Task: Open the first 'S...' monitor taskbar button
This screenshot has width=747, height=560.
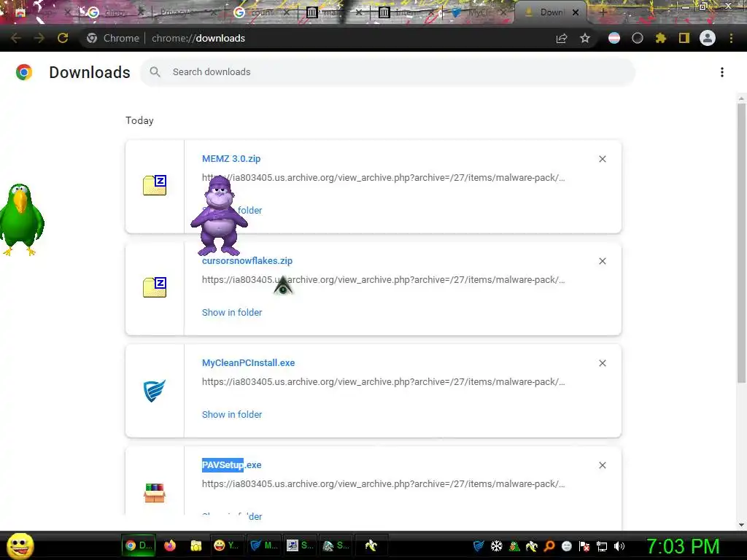Action: (300, 545)
